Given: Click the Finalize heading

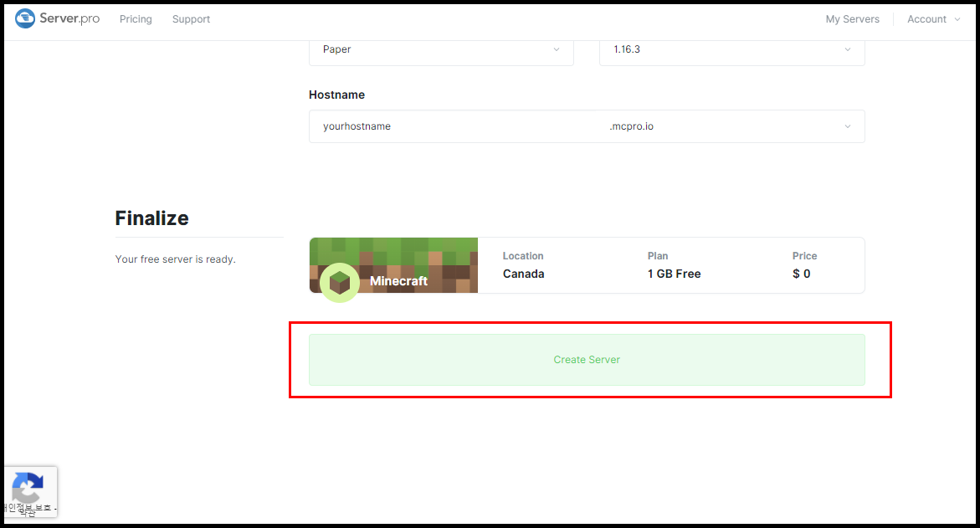Looking at the screenshot, I should 151,218.
